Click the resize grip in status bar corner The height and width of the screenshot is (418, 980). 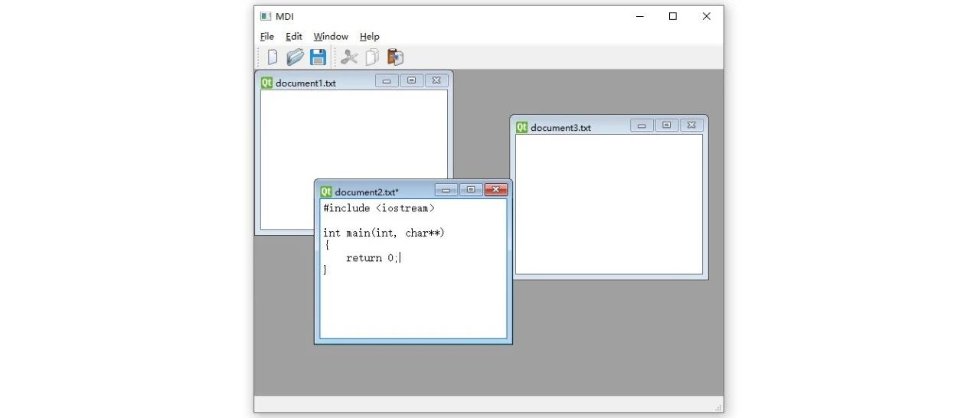pos(718,407)
